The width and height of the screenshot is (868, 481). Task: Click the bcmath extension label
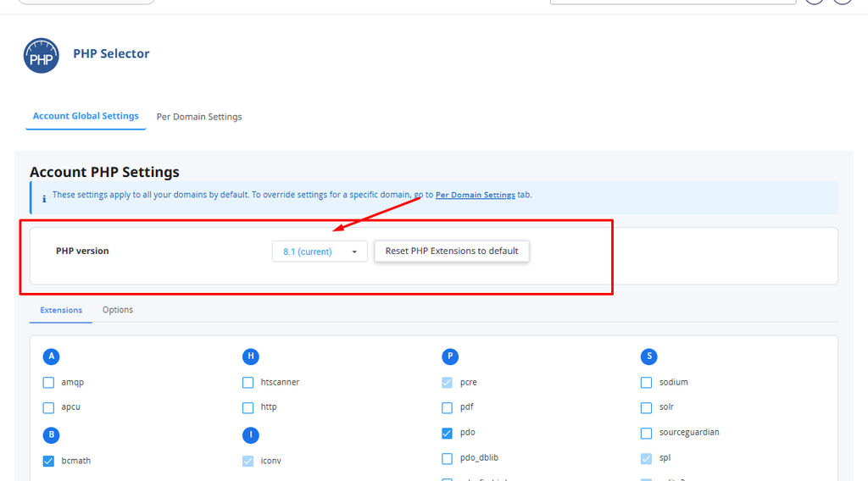pos(75,461)
